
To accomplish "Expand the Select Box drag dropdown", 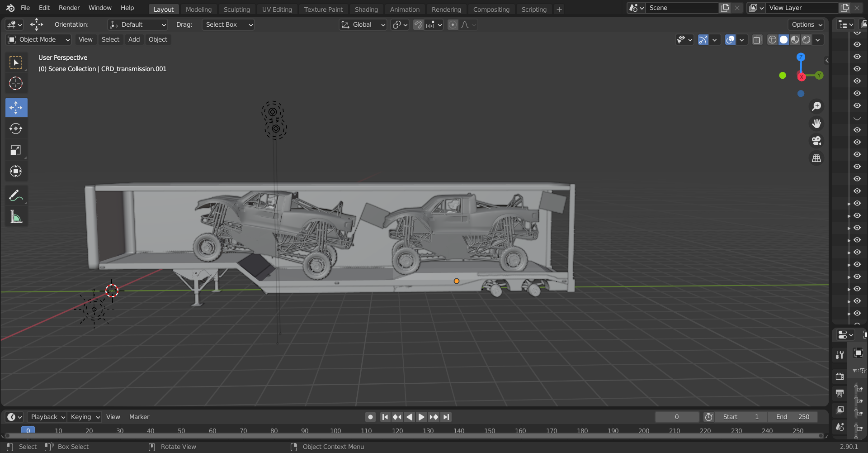I will (x=228, y=25).
